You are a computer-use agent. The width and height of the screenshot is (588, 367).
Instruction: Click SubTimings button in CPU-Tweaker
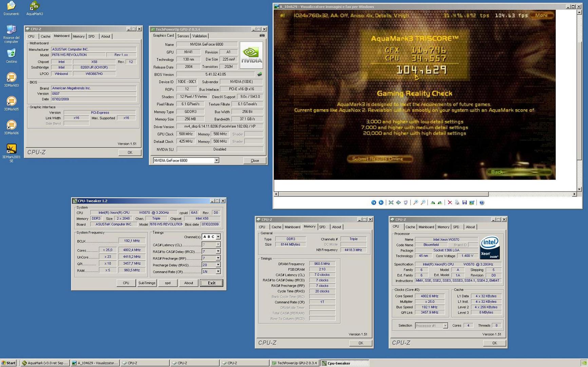click(147, 283)
